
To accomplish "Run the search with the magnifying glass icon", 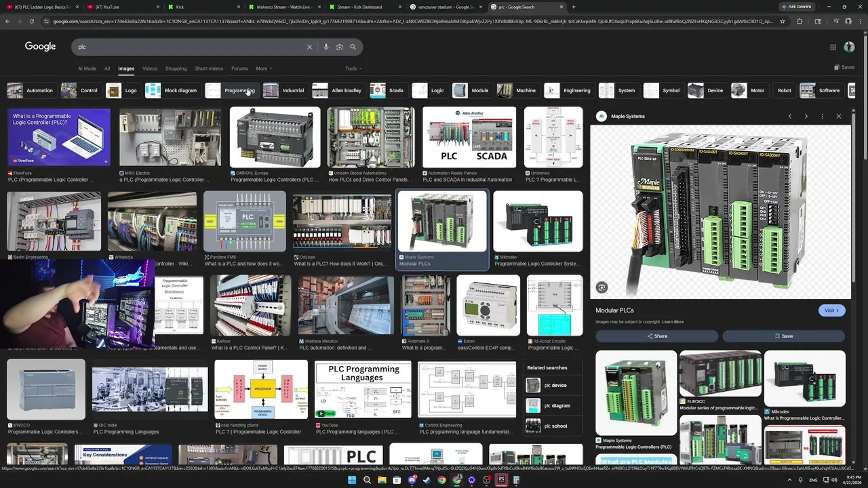I will (353, 47).
